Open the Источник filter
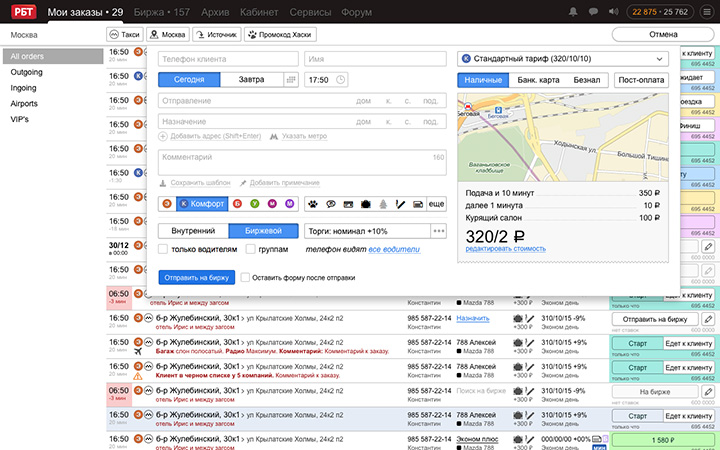Image resolution: width=720 pixels, height=450 pixels. (217, 34)
